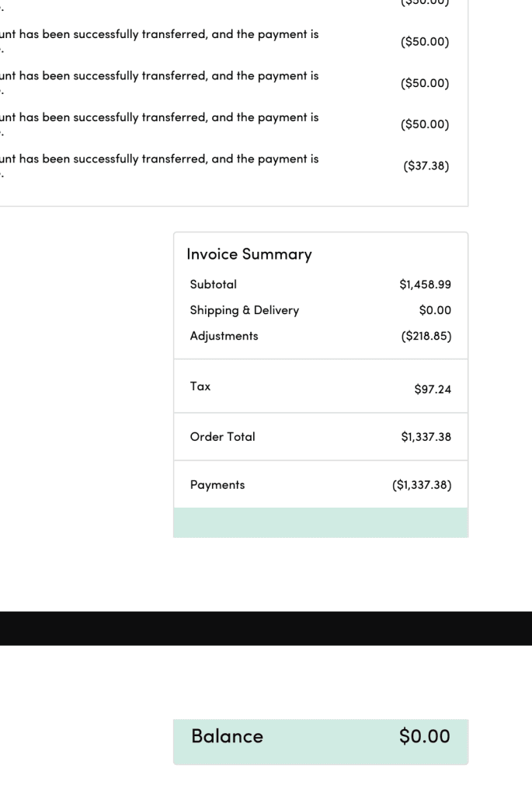Screen dimensions: 532x796
Task: Click the Balance $0.00 amount
Action: click(x=424, y=736)
